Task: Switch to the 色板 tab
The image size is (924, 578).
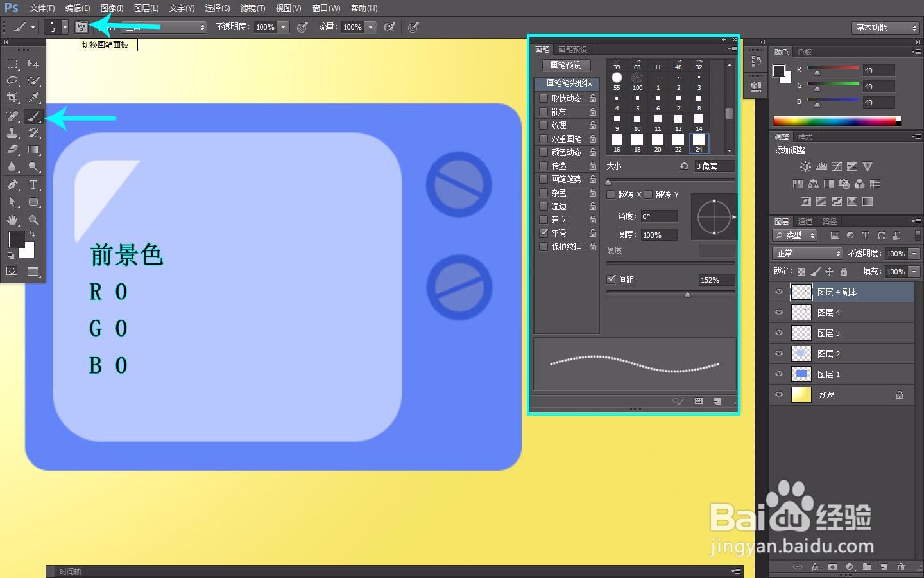Action: 805,52
